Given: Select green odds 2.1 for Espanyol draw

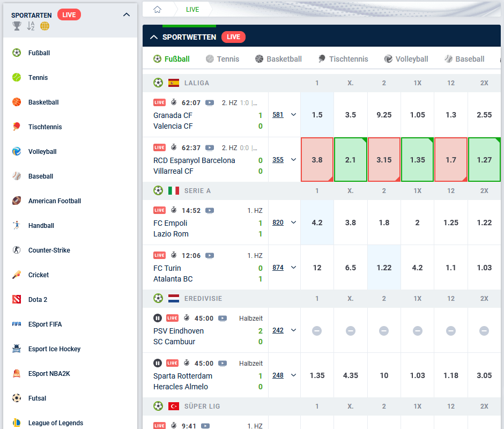Looking at the screenshot, I should [350, 160].
